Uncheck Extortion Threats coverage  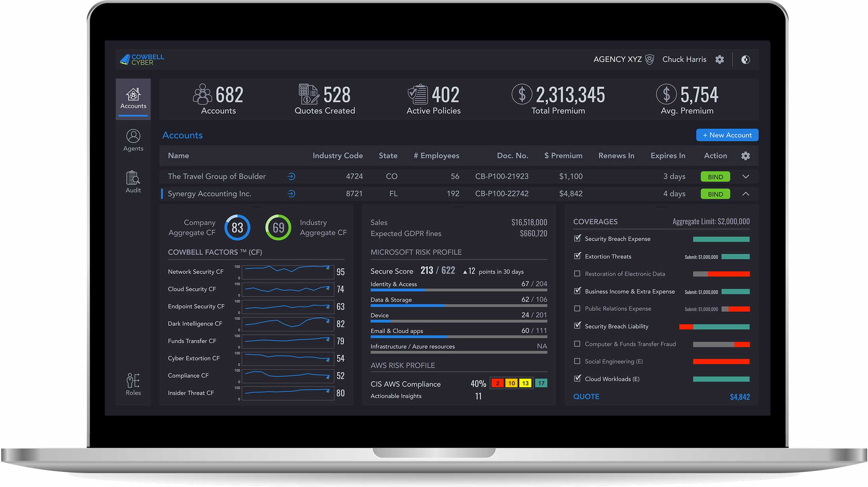pyautogui.click(x=577, y=256)
